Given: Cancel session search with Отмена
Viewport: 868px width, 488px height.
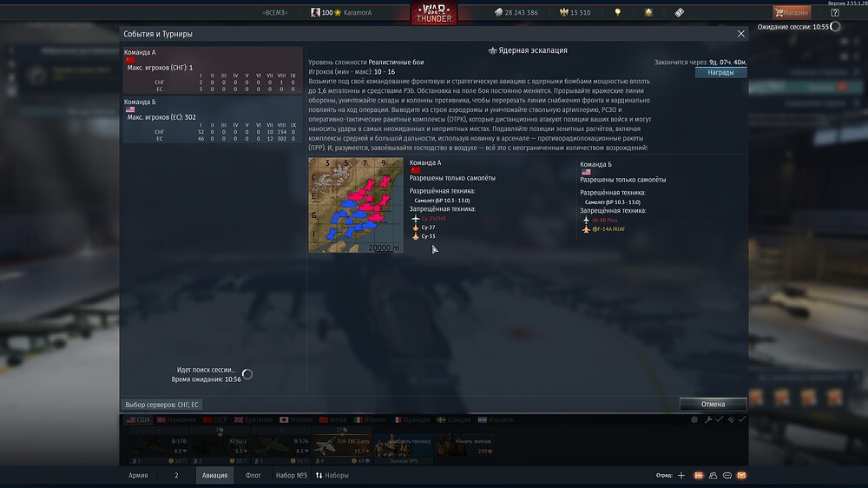Looking at the screenshot, I should [x=713, y=404].
